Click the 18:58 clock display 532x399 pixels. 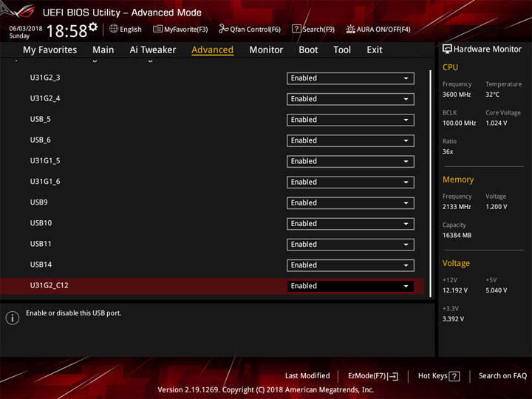coord(66,31)
